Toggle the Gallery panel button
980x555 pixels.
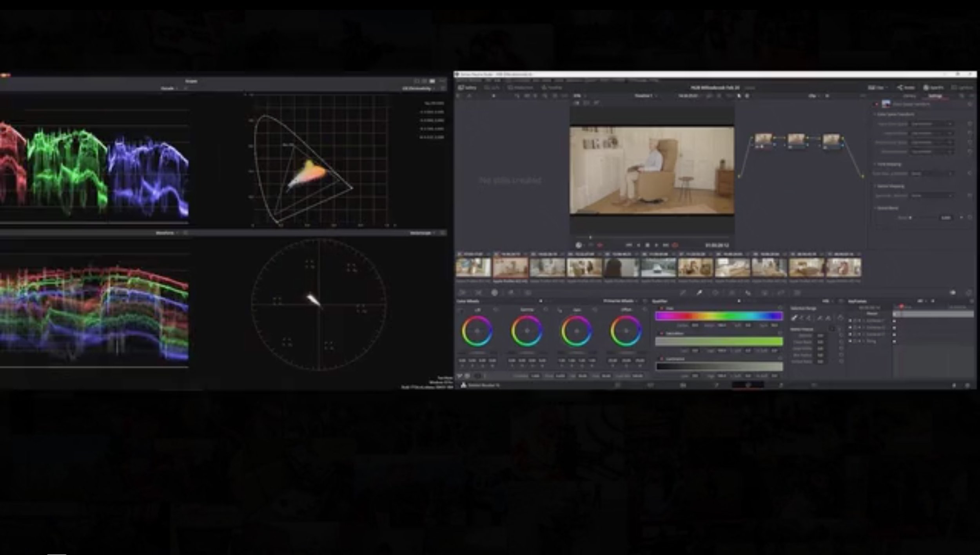tap(467, 88)
